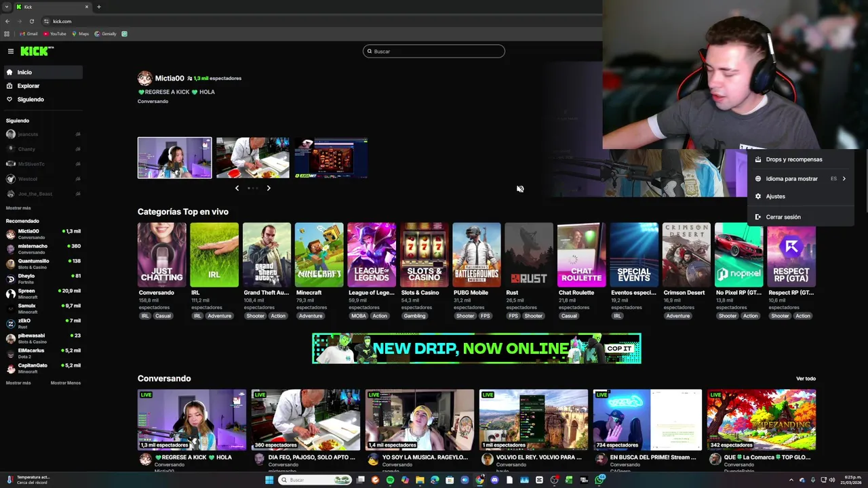The width and height of the screenshot is (868, 488).
Task: Open Empezanding La Comarca stream thumbnail
Action: coord(762,420)
